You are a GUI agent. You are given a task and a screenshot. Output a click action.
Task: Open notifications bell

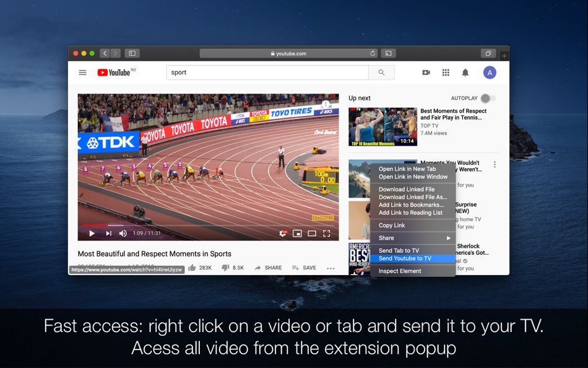[x=465, y=72]
